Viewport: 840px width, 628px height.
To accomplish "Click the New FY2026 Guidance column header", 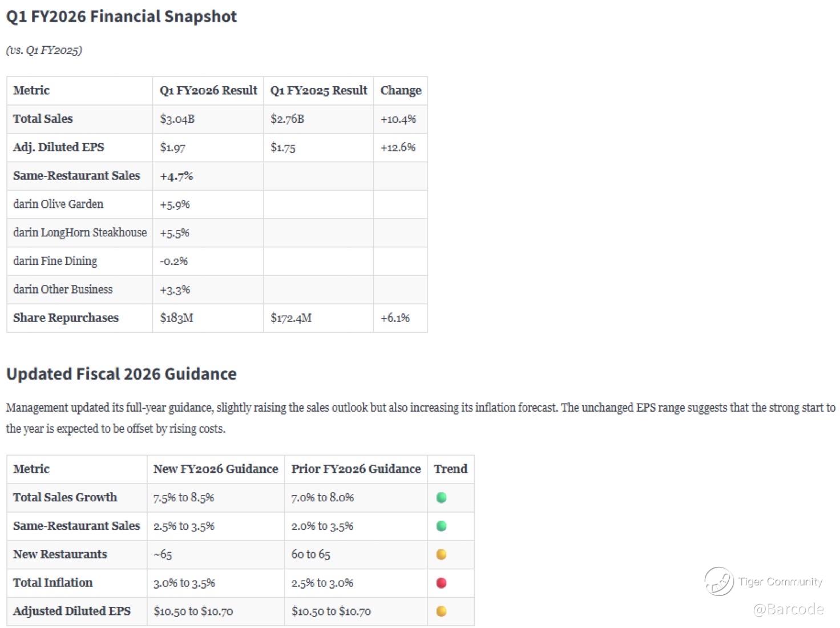I will pos(216,469).
